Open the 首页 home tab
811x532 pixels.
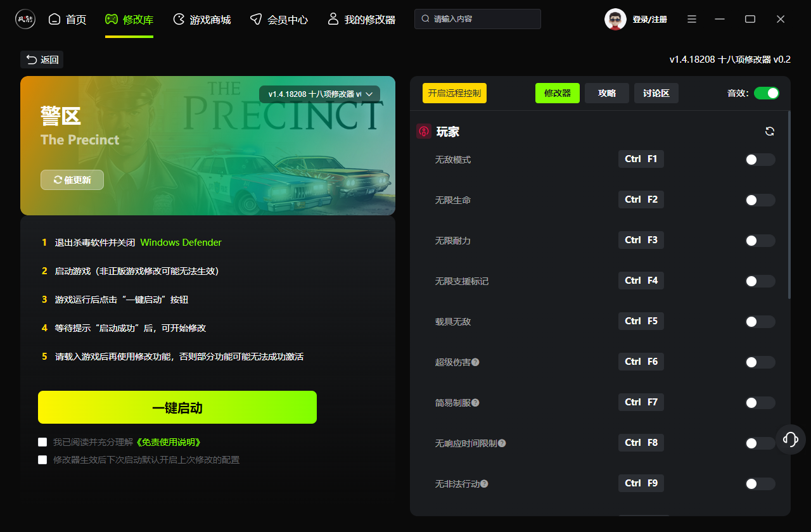tap(67, 20)
